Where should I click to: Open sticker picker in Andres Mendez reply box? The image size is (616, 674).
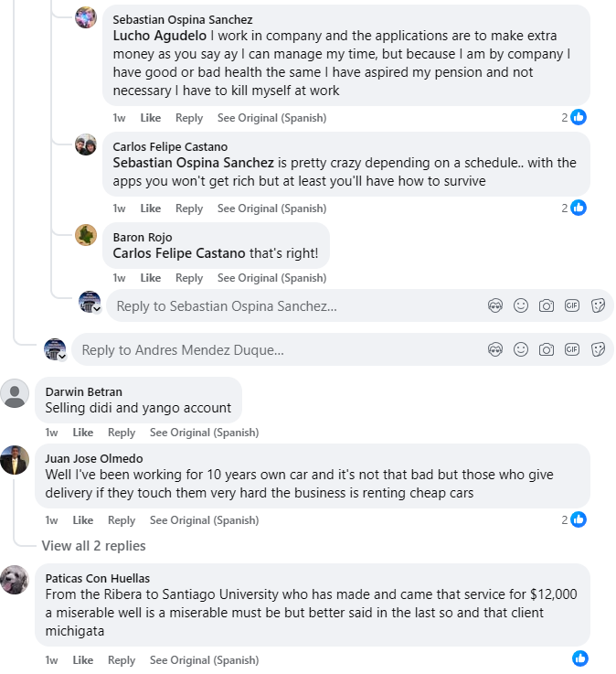click(x=598, y=349)
